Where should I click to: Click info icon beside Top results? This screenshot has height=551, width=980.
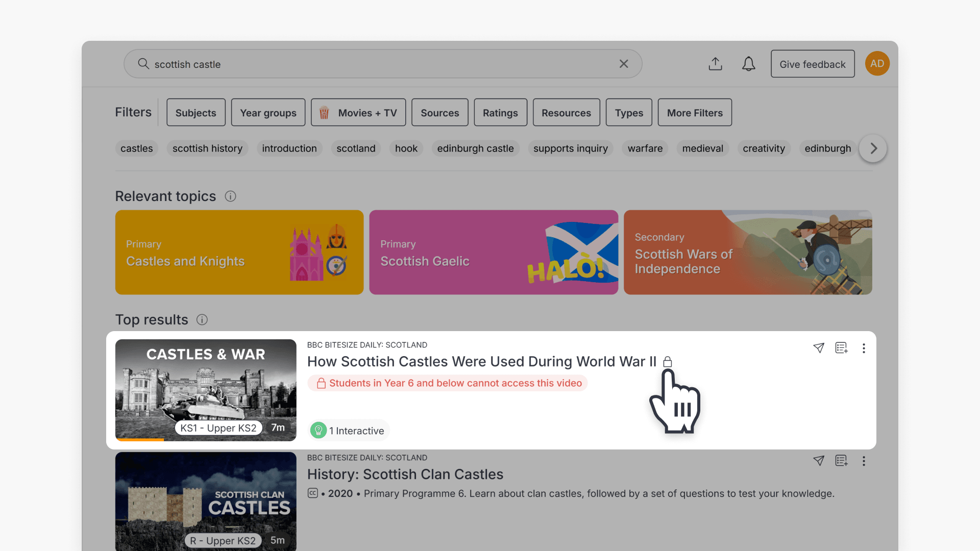202,320
